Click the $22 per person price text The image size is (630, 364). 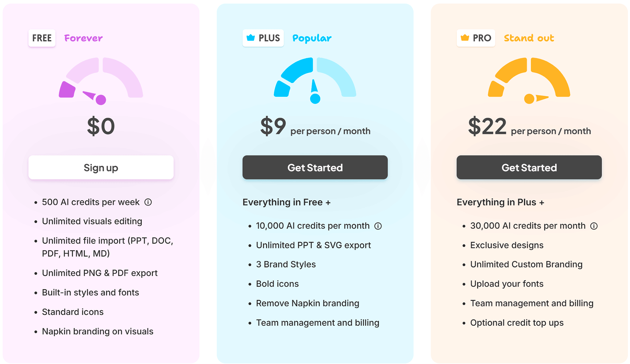[529, 126]
